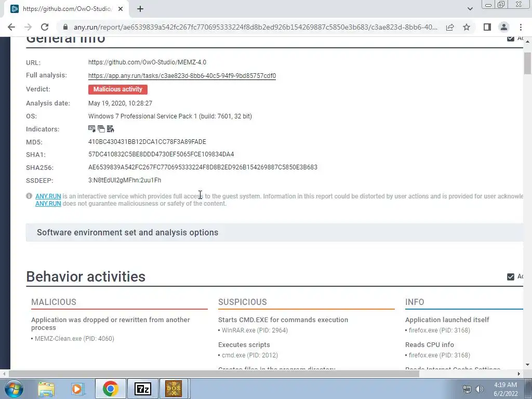Image resolution: width=532 pixels, height=399 pixels.
Task: Click firefox.exe under Application launched itself
Action: 440,330
